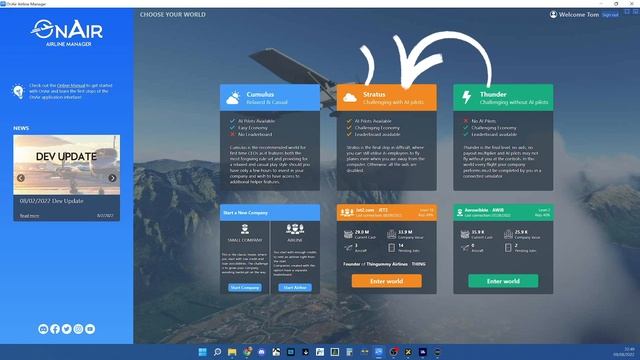Open the Instagram social icon
The image size is (640, 360).
point(78,329)
